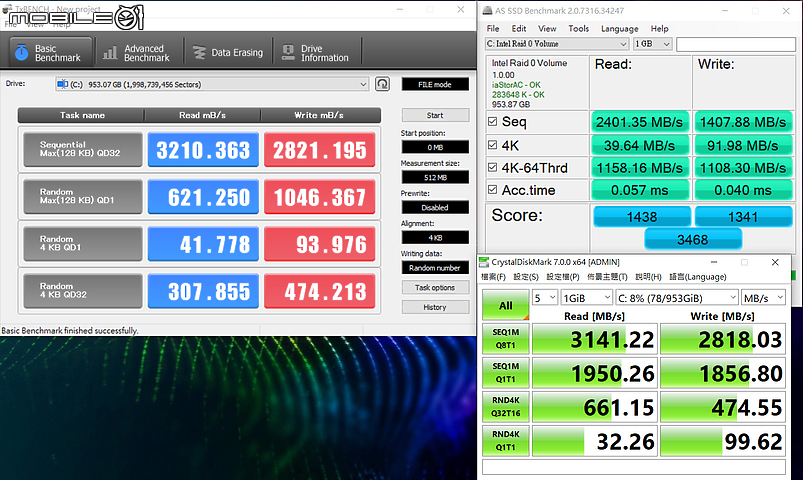The height and width of the screenshot is (480, 803).
Task: Switch to Advanced Benchmark tab
Action: click(137, 53)
